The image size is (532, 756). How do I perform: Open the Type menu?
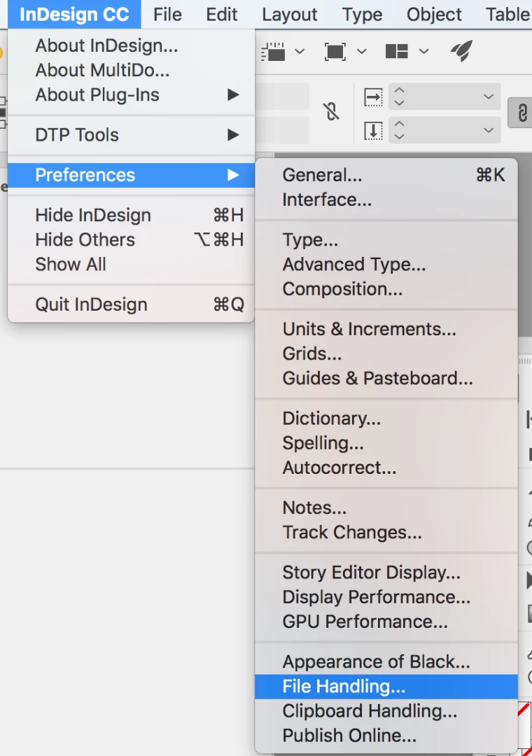point(362,15)
